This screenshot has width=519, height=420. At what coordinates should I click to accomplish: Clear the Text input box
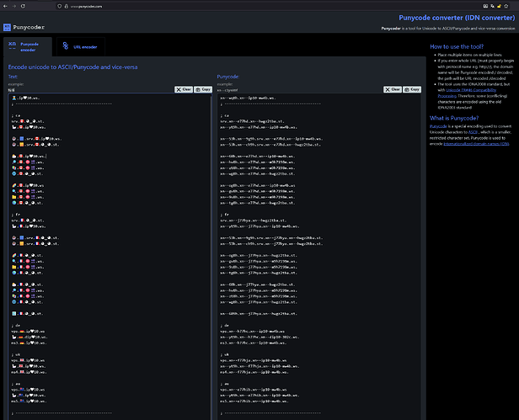(x=184, y=89)
